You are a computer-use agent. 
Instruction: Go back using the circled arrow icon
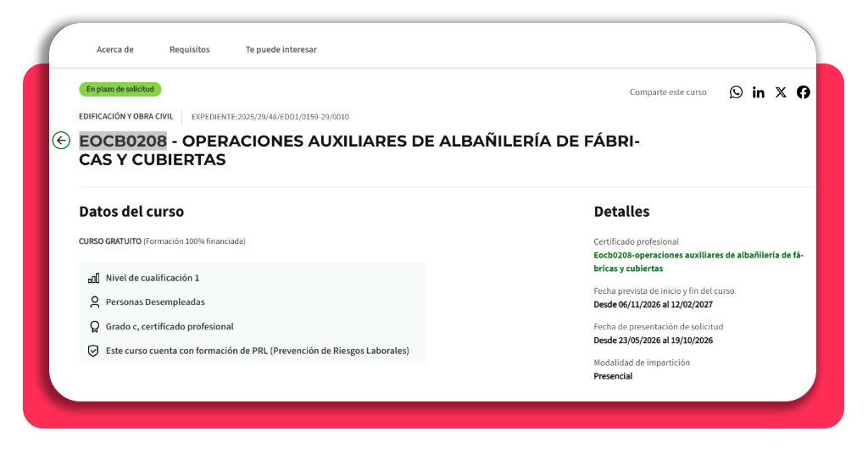click(x=61, y=141)
